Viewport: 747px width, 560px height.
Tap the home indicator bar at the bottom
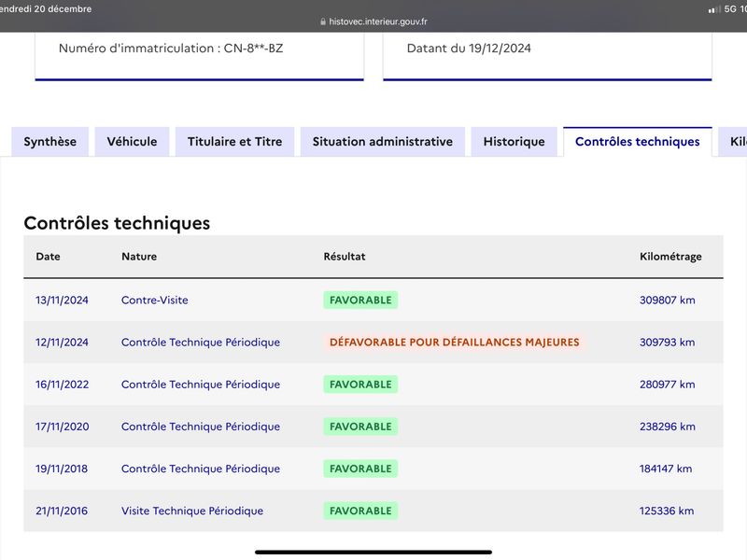(x=373, y=553)
